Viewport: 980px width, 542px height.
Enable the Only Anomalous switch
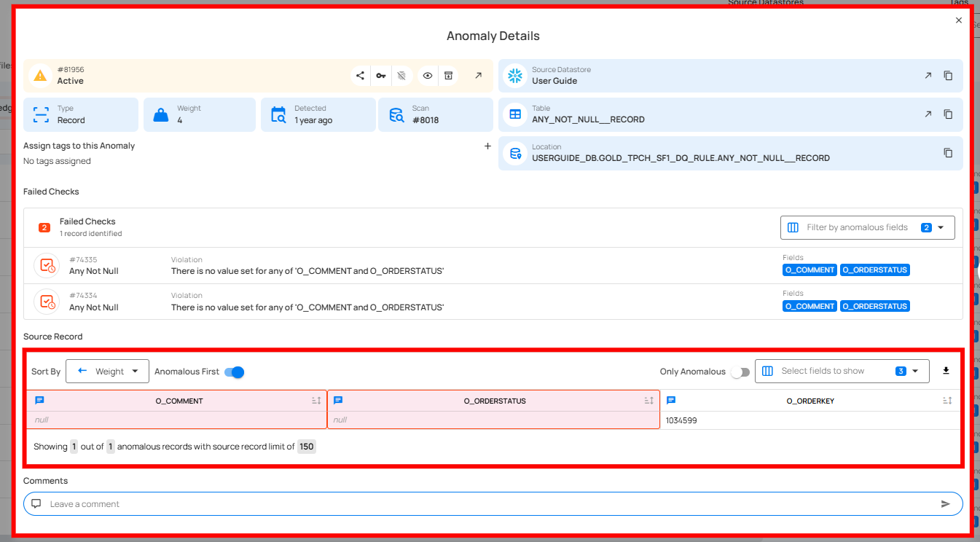[740, 372]
